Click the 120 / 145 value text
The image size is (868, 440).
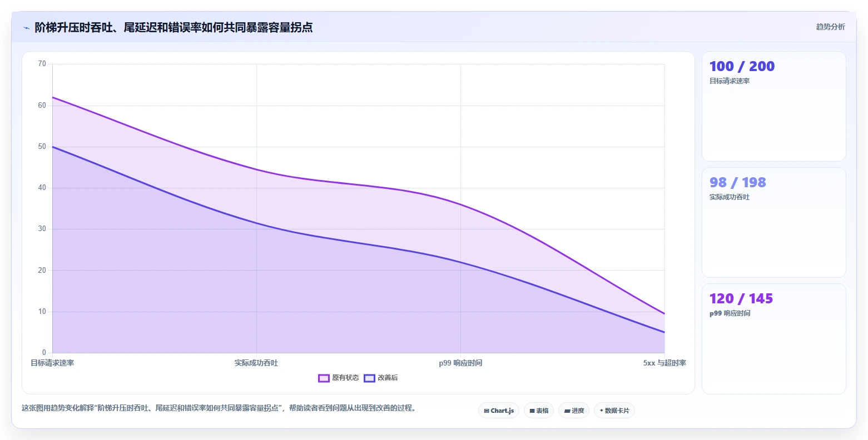coord(741,298)
